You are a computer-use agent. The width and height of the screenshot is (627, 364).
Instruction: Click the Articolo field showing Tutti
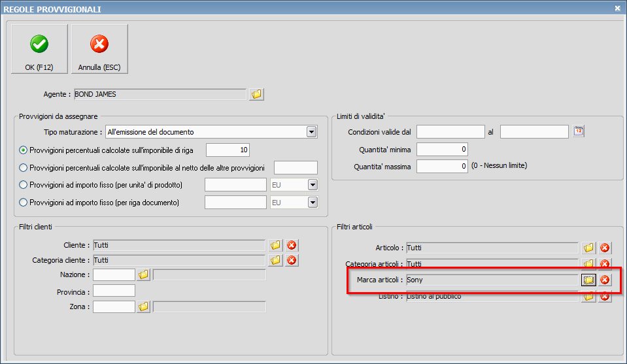pos(492,248)
